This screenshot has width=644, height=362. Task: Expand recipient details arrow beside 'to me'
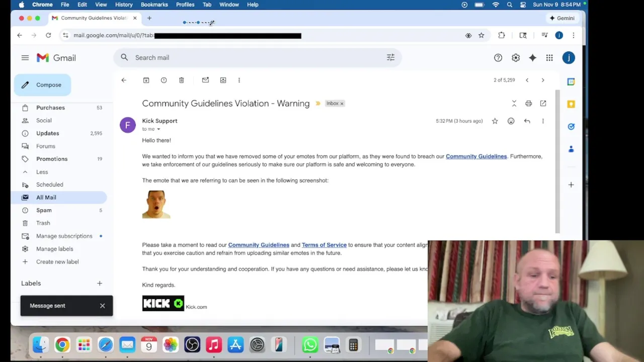coord(158,129)
